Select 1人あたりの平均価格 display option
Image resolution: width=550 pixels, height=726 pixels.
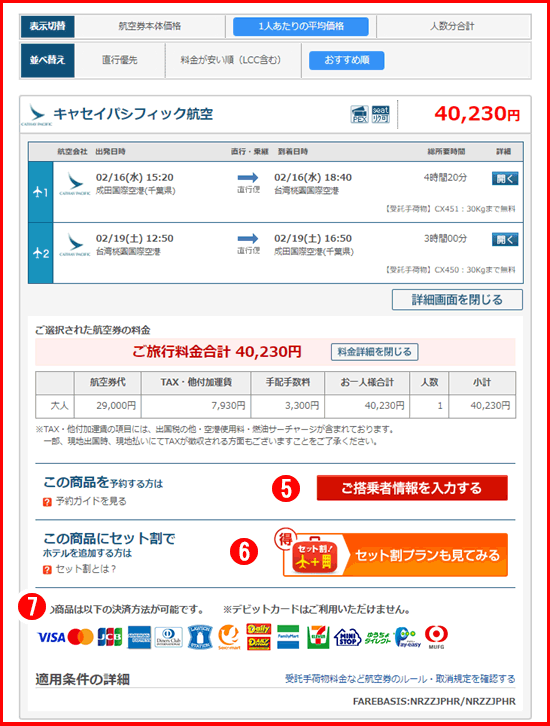coord(301,26)
